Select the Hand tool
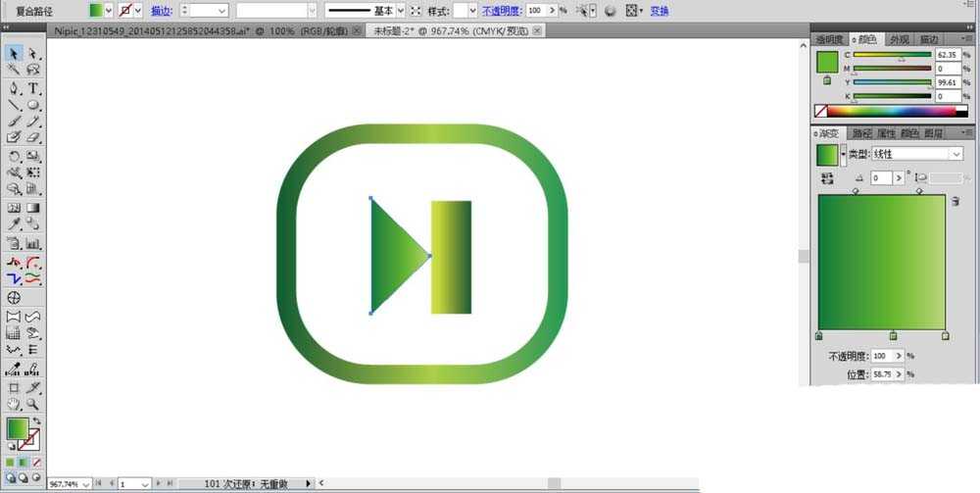980x493 pixels. click(x=14, y=404)
